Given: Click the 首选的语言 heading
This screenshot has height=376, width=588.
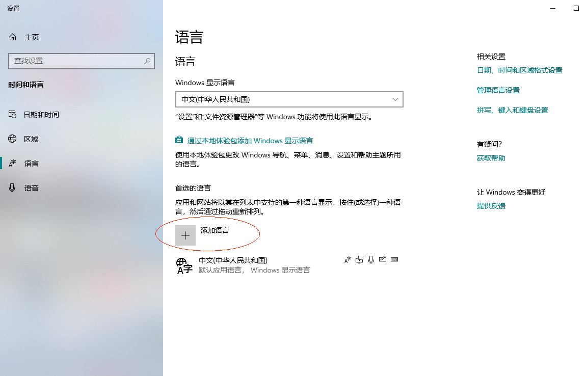Looking at the screenshot, I should pyautogui.click(x=193, y=188).
